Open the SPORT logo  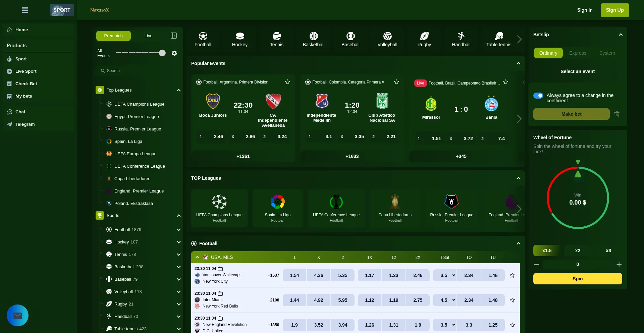(x=62, y=10)
